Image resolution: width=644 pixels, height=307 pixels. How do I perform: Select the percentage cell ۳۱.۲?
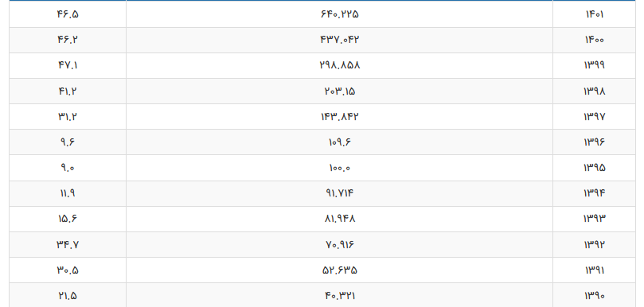pos(68,117)
